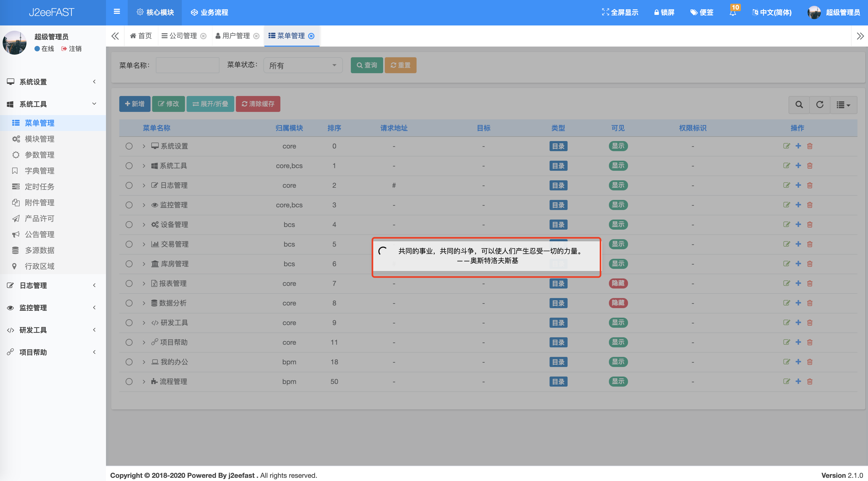Open the 核心模块 top menu
This screenshot has width=868, height=481.
pyautogui.click(x=155, y=12)
